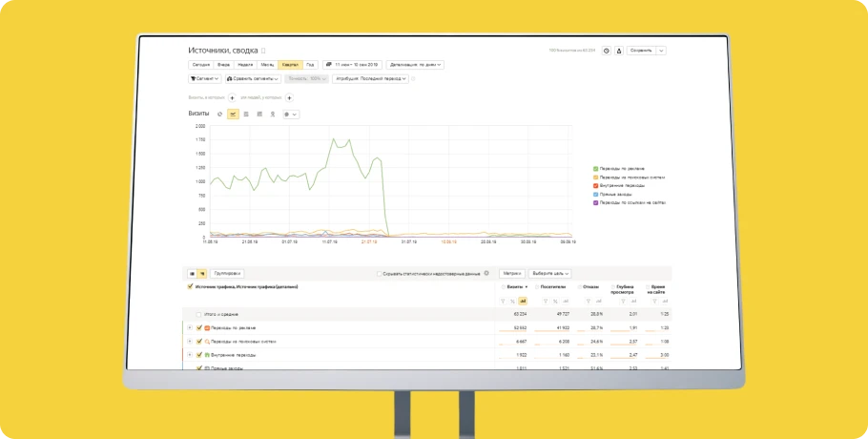868x439 pixels.
Task: Click the info icon beside the hide-unreliable-data option
Action: [x=486, y=273]
